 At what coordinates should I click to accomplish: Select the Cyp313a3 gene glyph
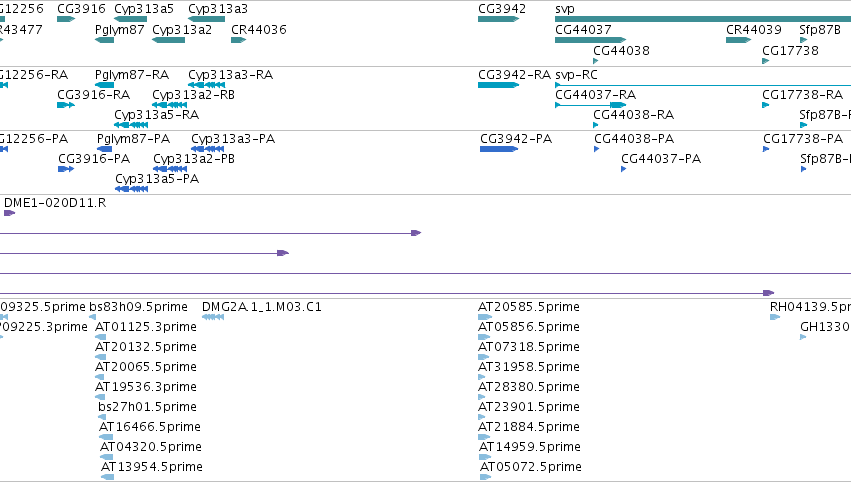tap(206, 19)
